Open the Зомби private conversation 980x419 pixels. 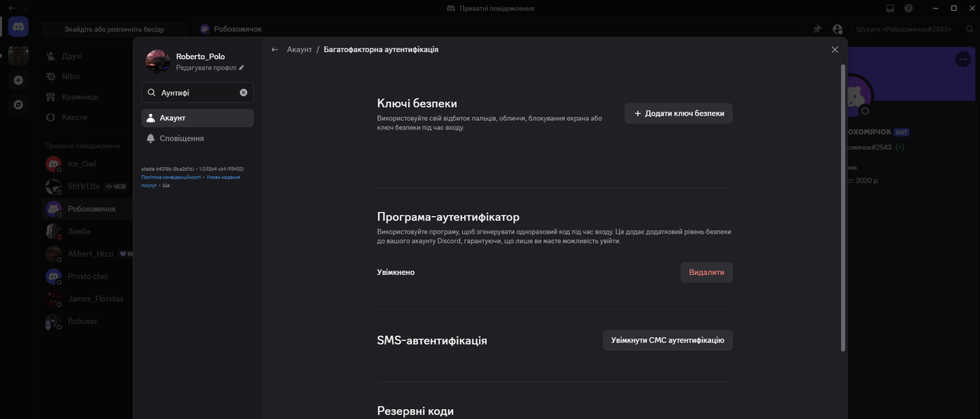click(x=87, y=231)
